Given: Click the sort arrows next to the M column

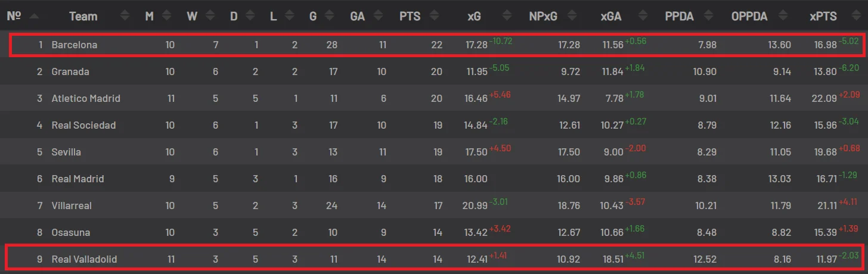Looking at the screenshot, I should pyautogui.click(x=166, y=16).
